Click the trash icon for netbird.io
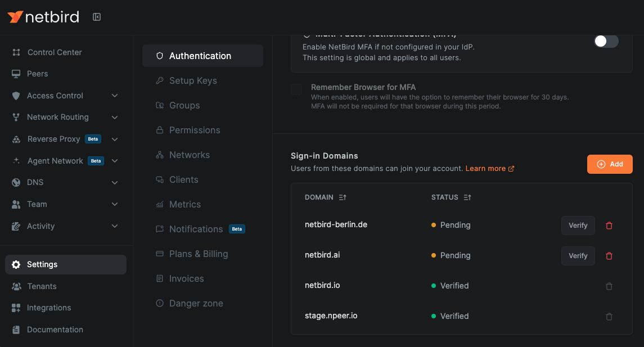The height and width of the screenshot is (347, 644). tap(609, 286)
